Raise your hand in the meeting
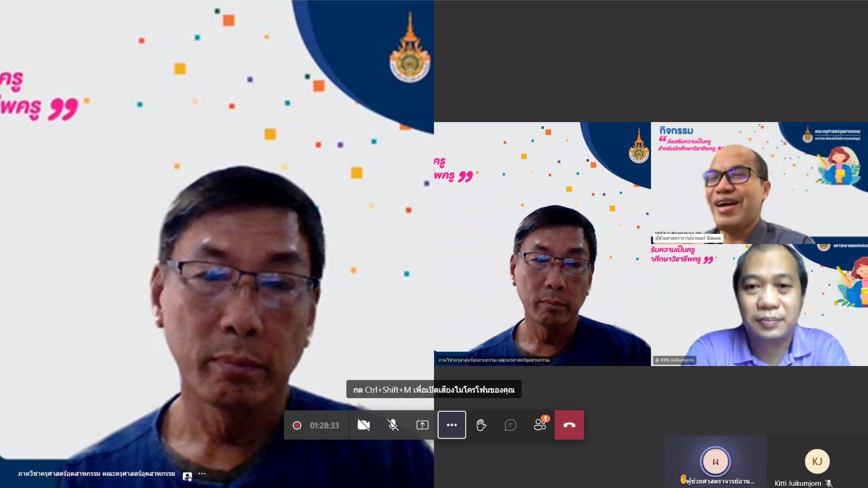 (x=481, y=425)
